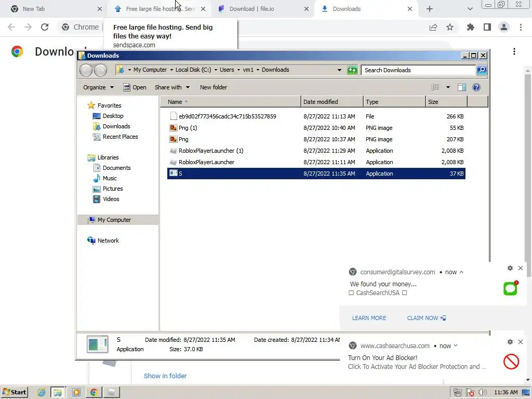Reload the Chrome page
Screen dimensions: 532x399
(x=45, y=27)
